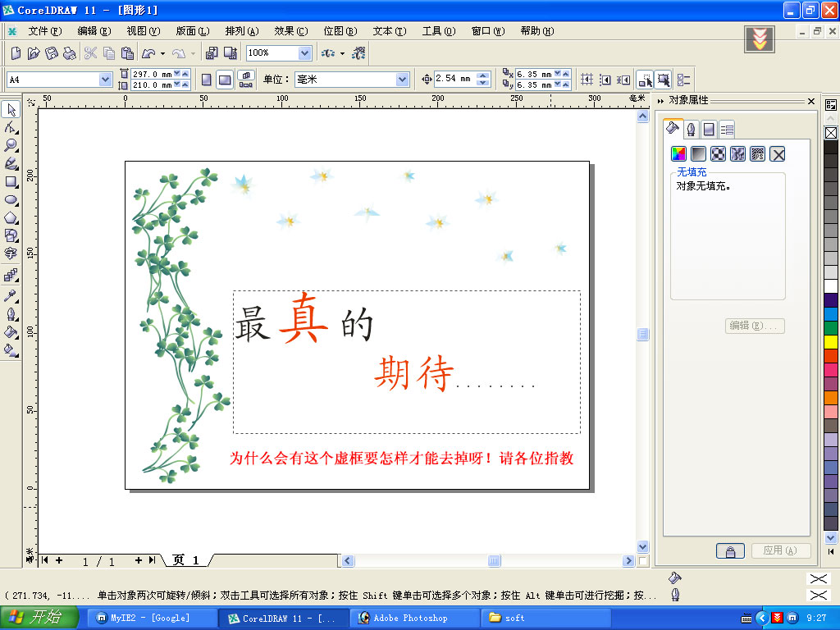The width and height of the screenshot is (840, 630).
Task: Toggle the lock button in Object Properties
Action: click(x=730, y=550)
